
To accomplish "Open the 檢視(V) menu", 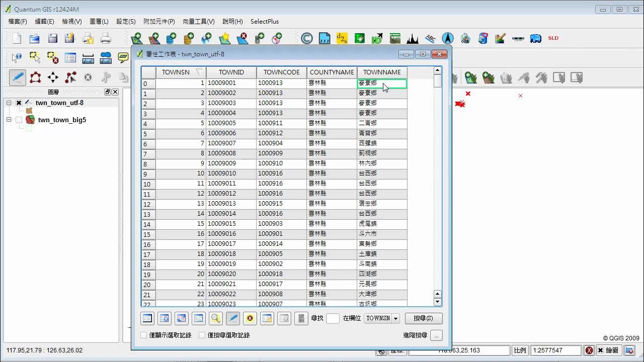I will (72, 22).
